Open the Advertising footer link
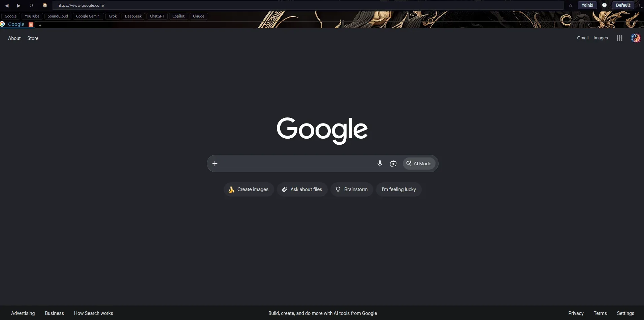644x320 pixels. point(23,313)
